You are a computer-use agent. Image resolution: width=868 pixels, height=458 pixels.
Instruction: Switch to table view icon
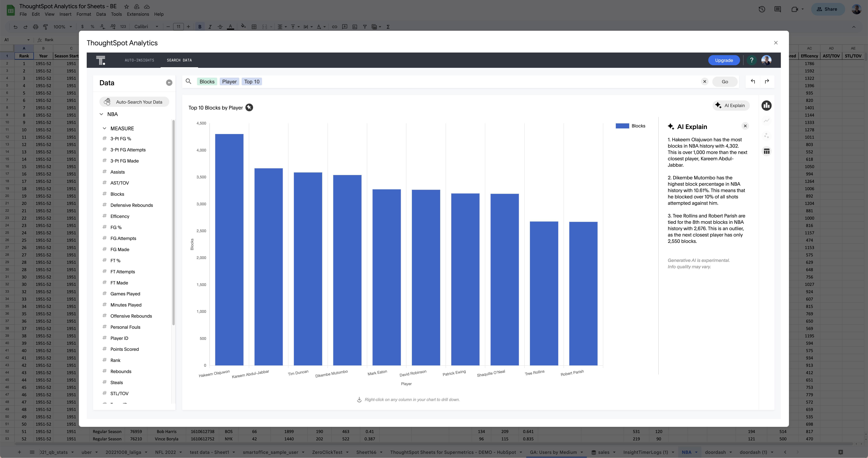pos(767,151)
